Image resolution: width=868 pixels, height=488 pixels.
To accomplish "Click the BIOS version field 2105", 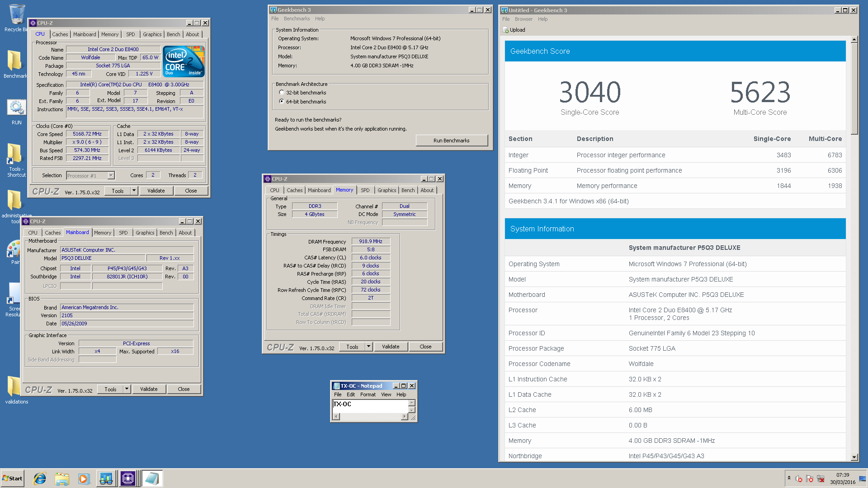I will [127, 315].
